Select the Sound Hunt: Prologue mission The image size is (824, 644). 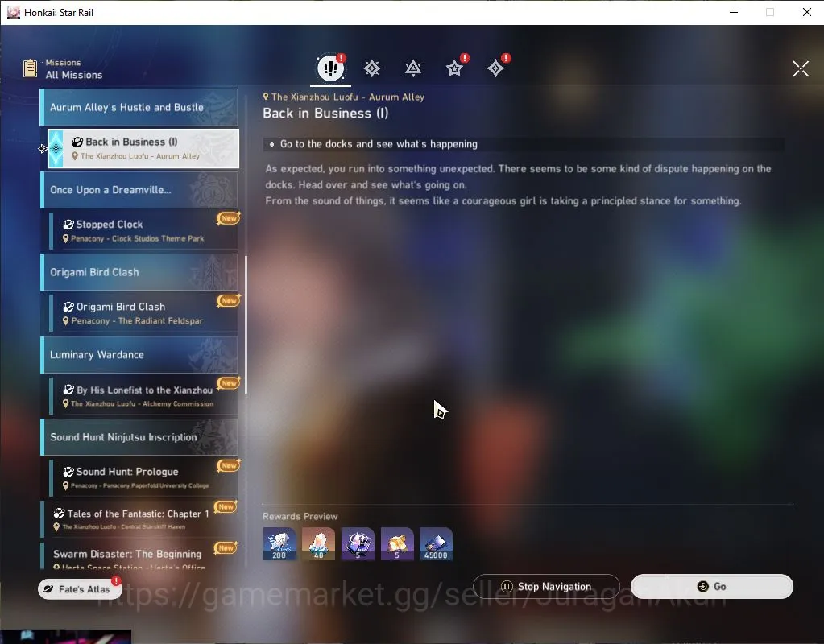point(143,478)
